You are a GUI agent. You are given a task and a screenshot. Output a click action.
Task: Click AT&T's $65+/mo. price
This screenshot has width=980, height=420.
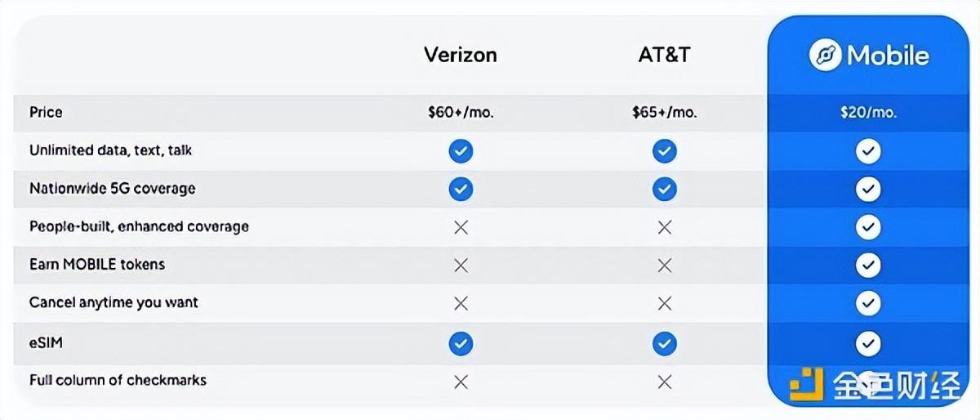(664, 113)
